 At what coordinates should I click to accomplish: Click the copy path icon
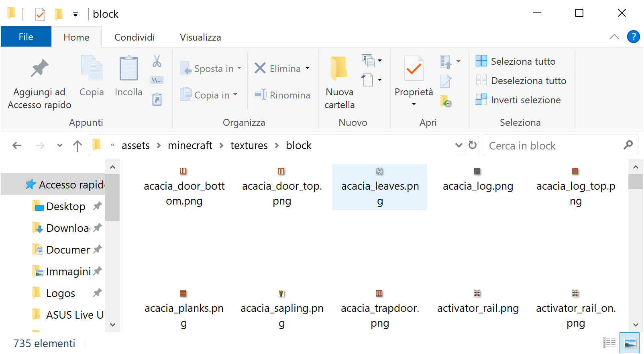(157, 80)
